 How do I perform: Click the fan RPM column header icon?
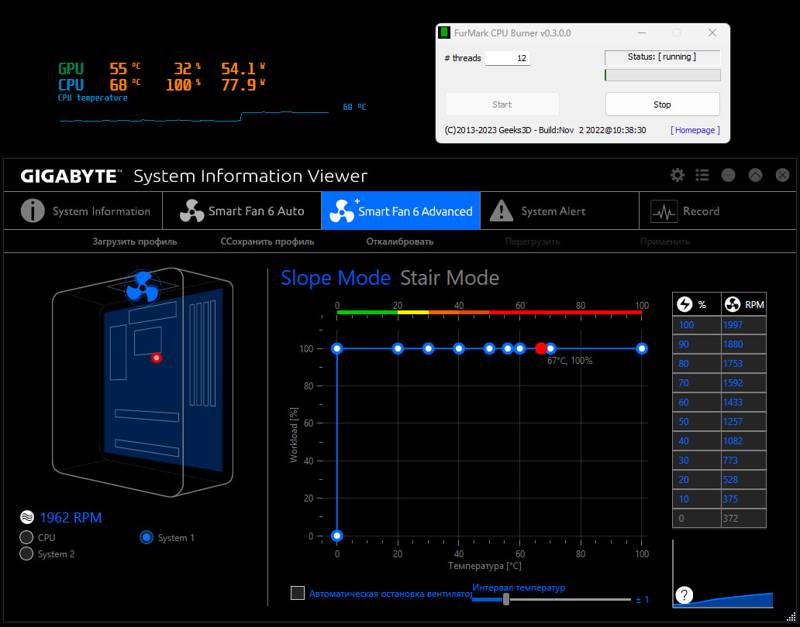732,305
